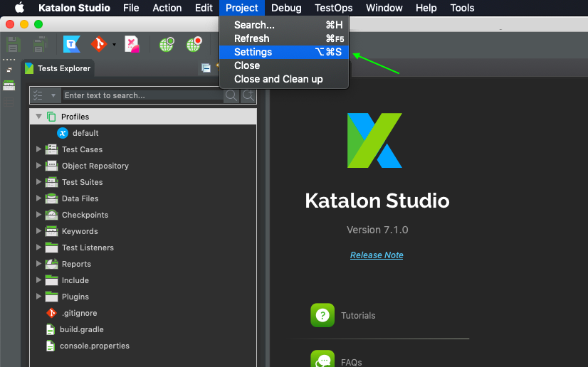The image size is (588, 367).
Task: Click the green Tutorials question-mark icon
Action: coord(322,315)
